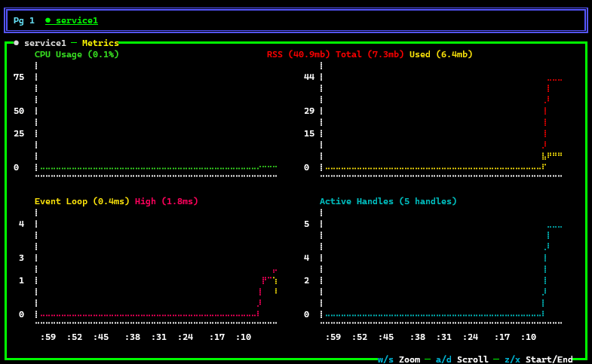Click :24 time label under Active Handles chart

(471, 337)
